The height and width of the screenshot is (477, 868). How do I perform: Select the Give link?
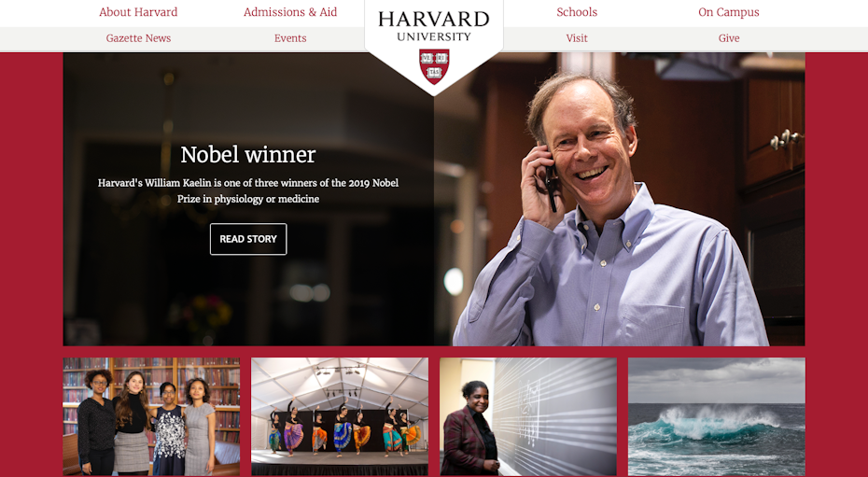(729, 38)
